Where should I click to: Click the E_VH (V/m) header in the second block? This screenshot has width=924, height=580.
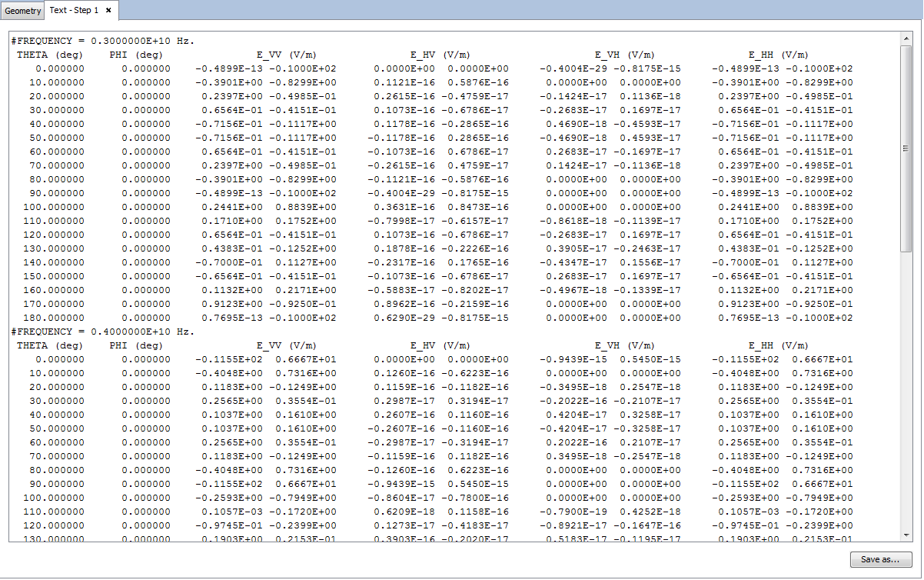pyautogui.click(x=624, y=345)
